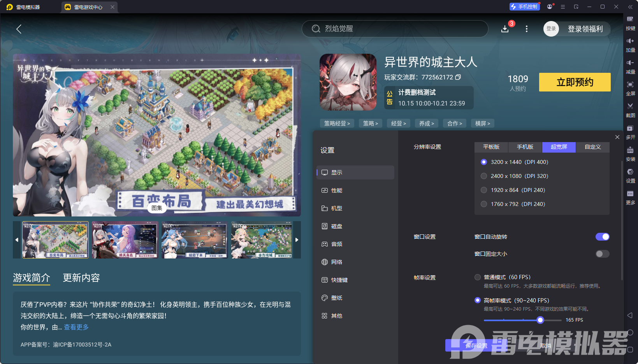Click the 烈焰觉醒 search box
The height and width of the screenshot is (364, 638).
(x=394, y=29)
